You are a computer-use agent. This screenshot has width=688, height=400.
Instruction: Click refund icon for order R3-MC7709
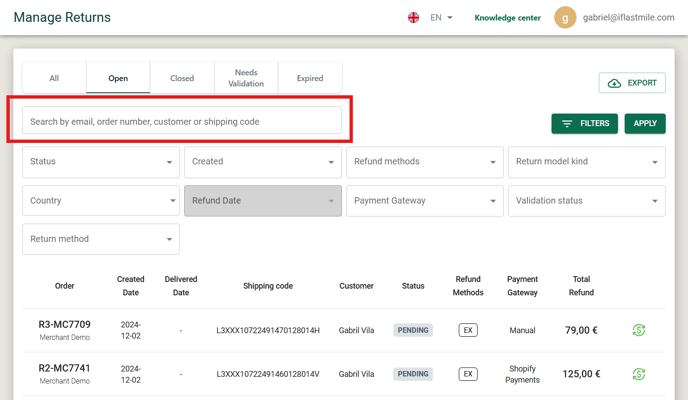[639, 330]
